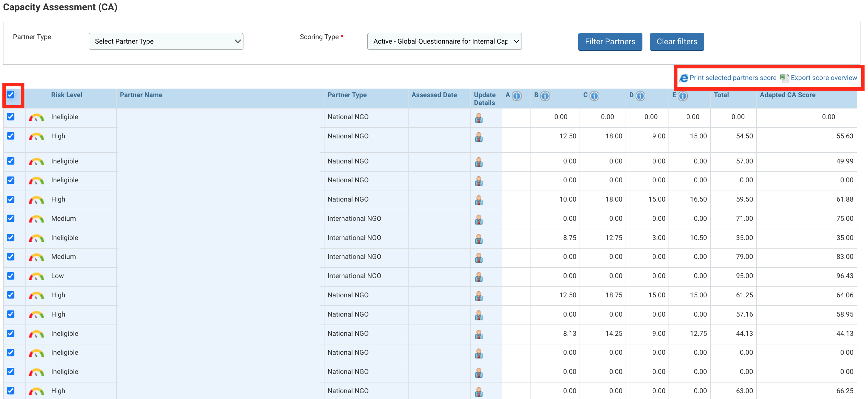Open update details for row totaling 35.00
The image size is (868, 399).
479,239
